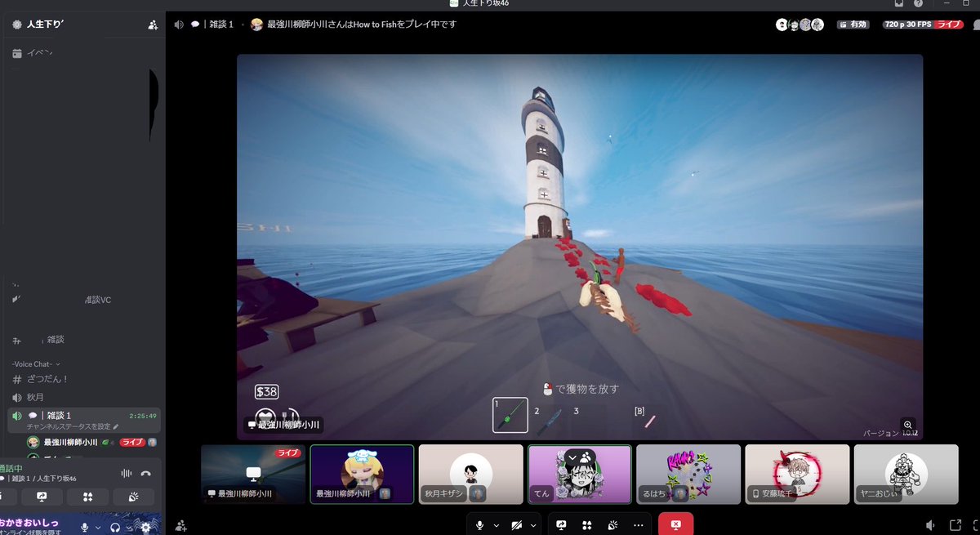Pop out the call window icon

click(955, 525)
